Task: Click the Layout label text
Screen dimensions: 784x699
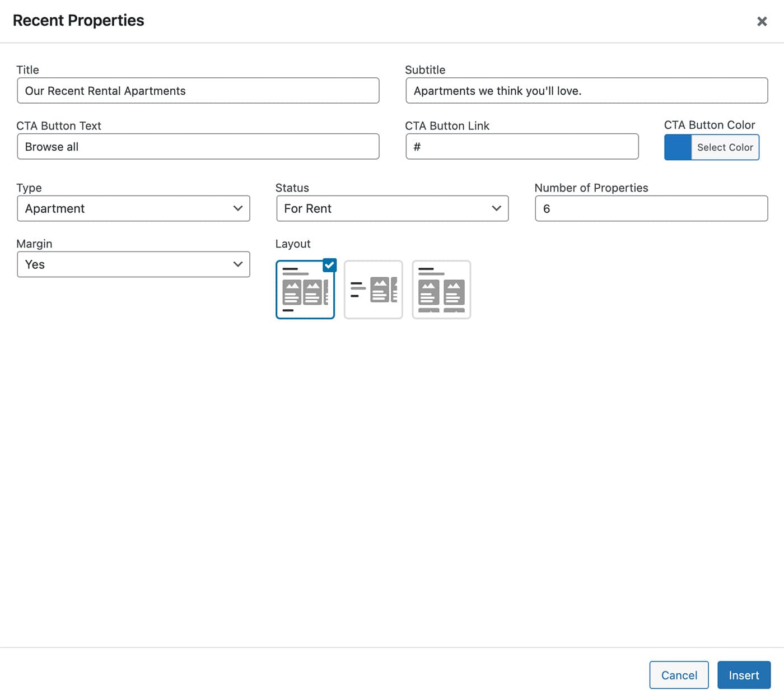Action: [293, 244]
